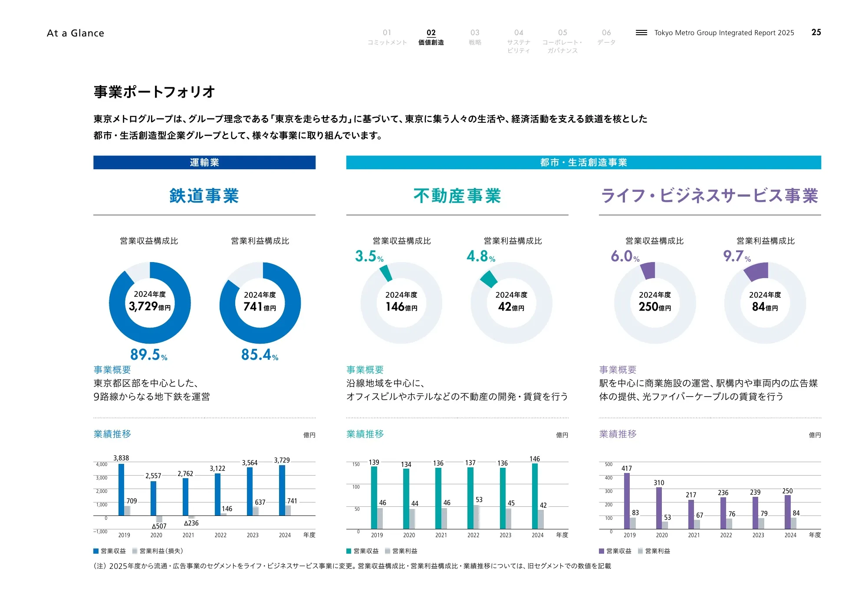
Task: Click the 3.5% percentage value
Action: (369, 256)
